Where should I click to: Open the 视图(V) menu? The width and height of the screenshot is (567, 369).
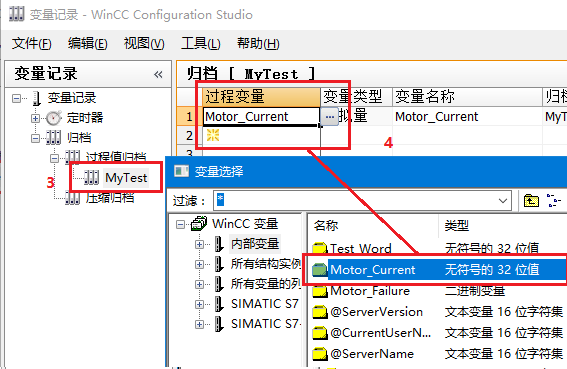(x=144, y=44)
